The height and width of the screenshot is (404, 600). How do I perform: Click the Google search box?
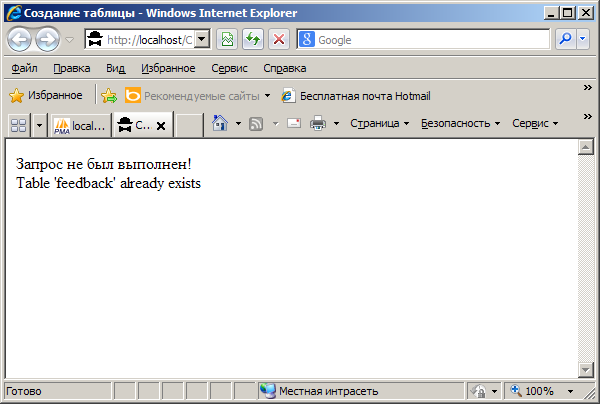pyautogui.click(x=423, y=39)
